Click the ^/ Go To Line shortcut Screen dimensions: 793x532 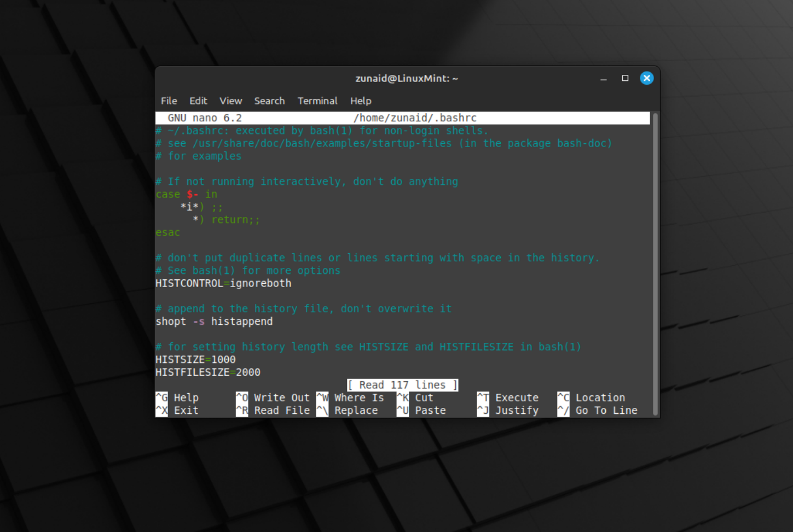(x=598, y=410)
